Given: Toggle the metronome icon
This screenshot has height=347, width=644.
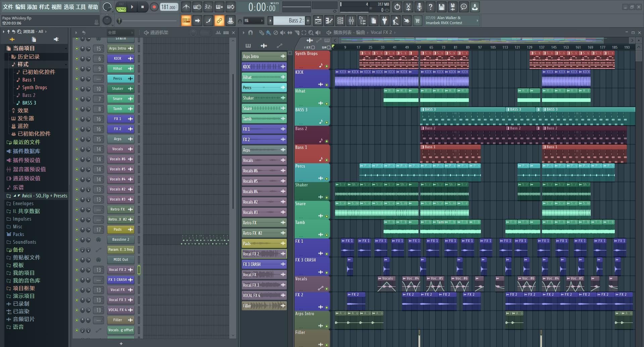Looking at the screenshot, I should point(186,7).
